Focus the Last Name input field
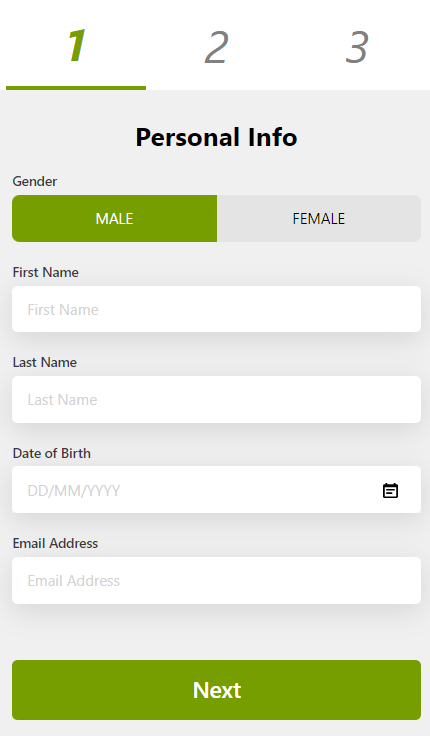The width and height of the screenshot is (430, 736). point(216,399)
